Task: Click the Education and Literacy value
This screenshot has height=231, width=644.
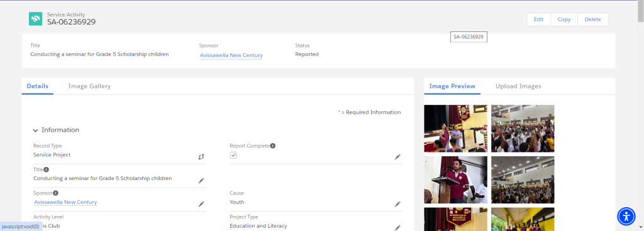Action: point(258,226)
